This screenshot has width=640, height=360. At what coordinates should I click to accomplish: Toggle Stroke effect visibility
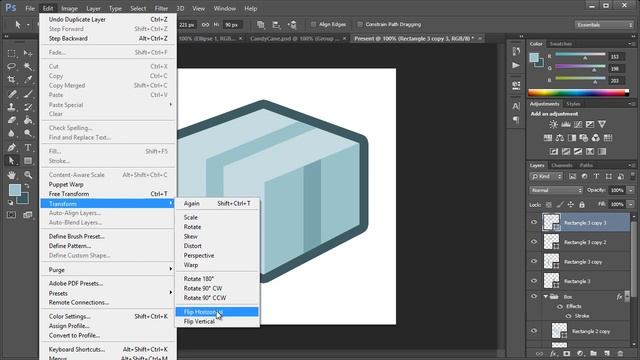568,316
